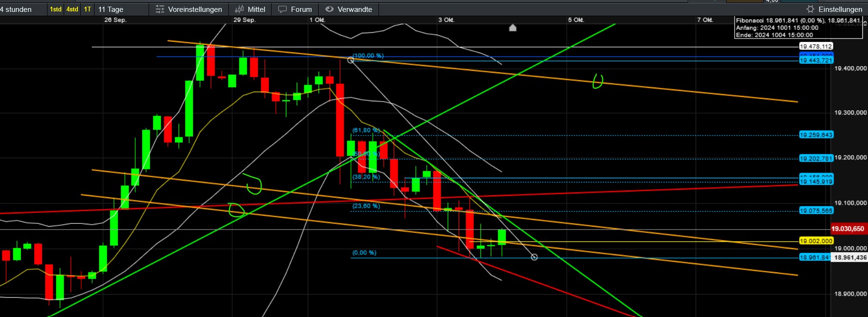Click the blue 18.961,841 price label
The width and height of the screenshot is (868, 317).
[815, 257]
